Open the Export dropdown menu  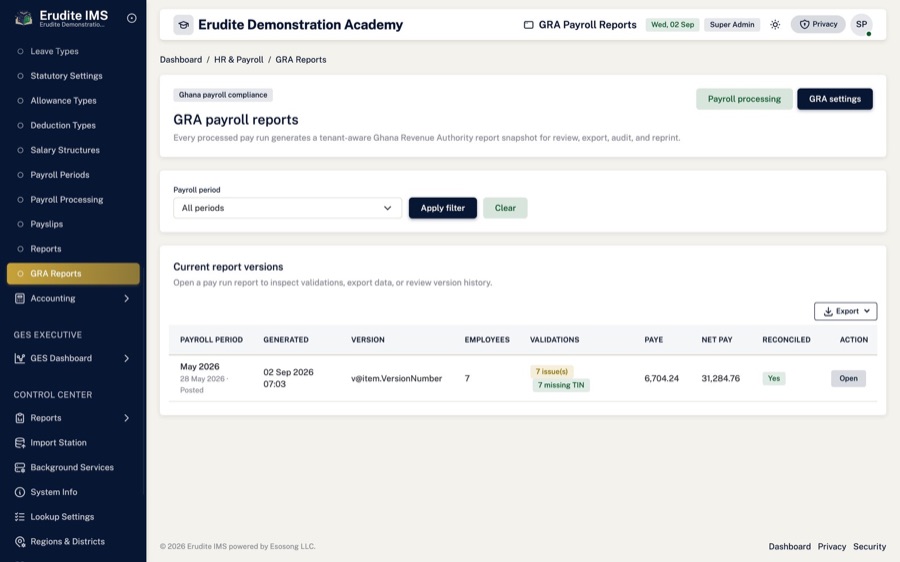coord(845,311)
